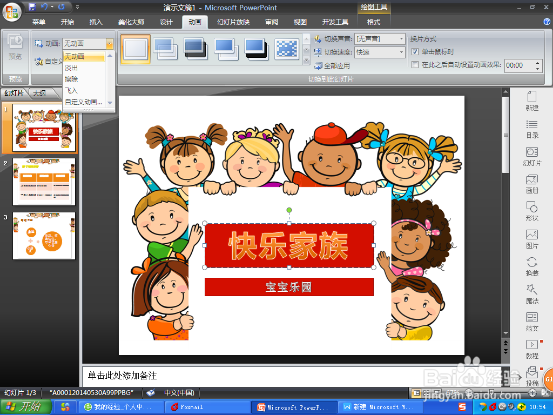Switch to the 大纲 (Outline) pane tab

point(40,93)
